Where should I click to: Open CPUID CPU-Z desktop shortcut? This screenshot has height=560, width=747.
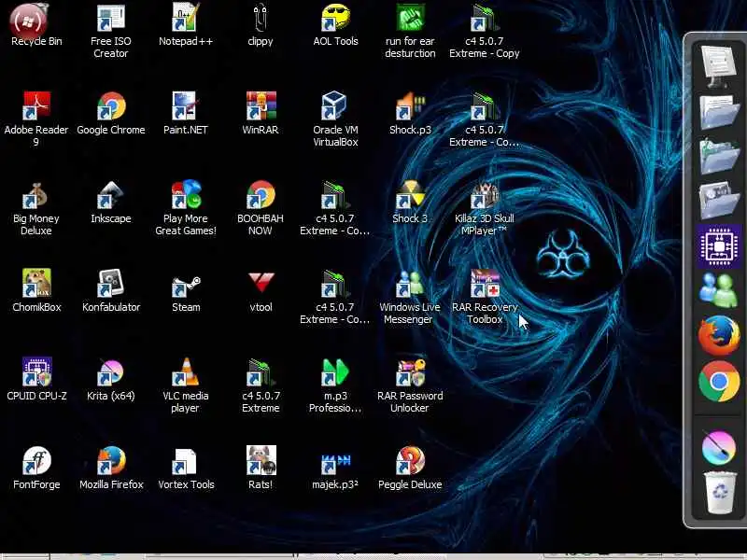[x=36, y=371]
